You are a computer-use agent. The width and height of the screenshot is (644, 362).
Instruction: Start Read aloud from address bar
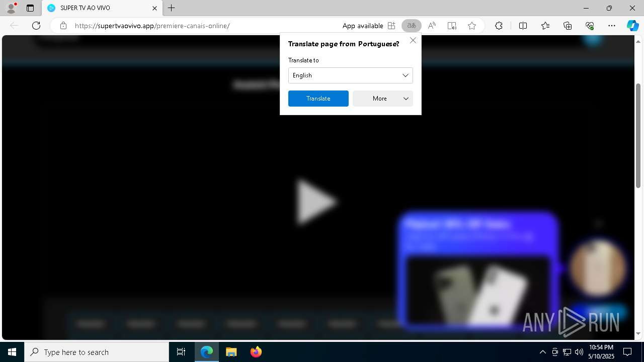click(x=432, y=26)
